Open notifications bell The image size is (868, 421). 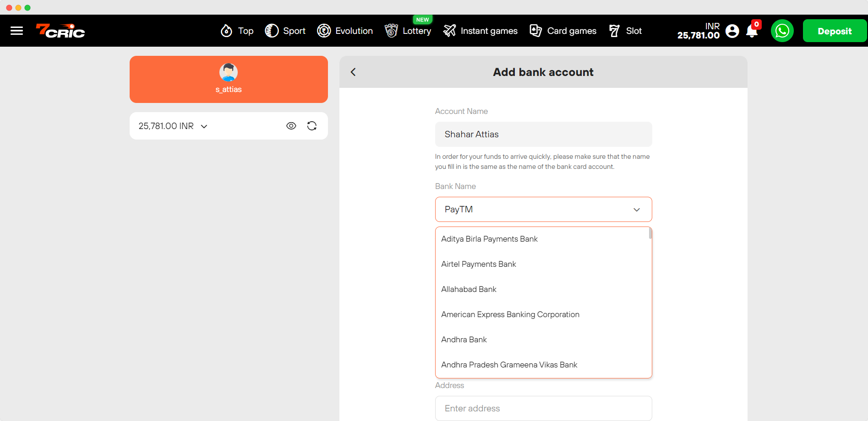pos(752,31)
